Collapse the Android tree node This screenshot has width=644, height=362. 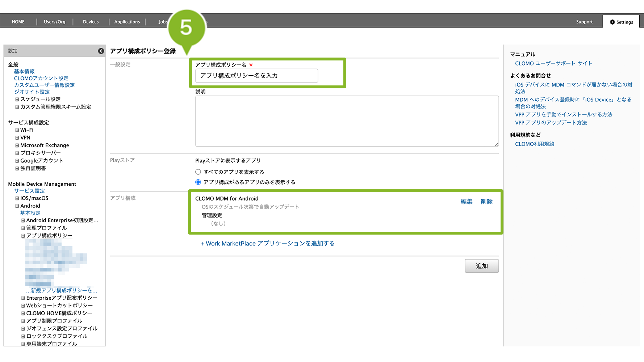(17, 206)
